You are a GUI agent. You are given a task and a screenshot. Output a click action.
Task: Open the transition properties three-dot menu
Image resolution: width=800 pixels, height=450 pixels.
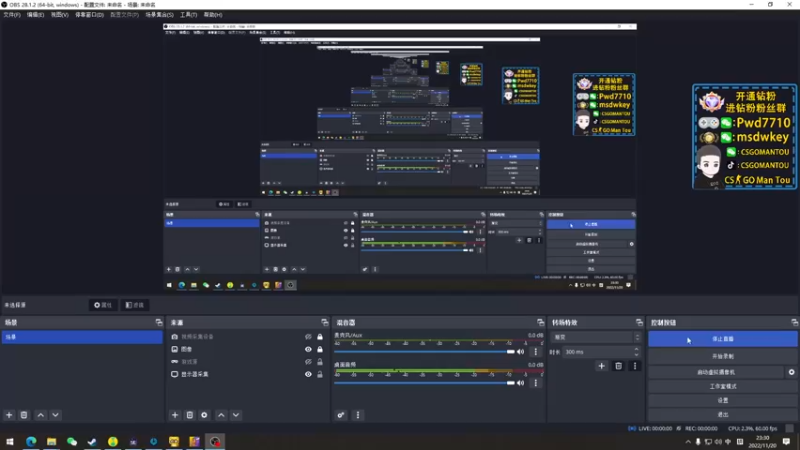[x=635, y=366]
